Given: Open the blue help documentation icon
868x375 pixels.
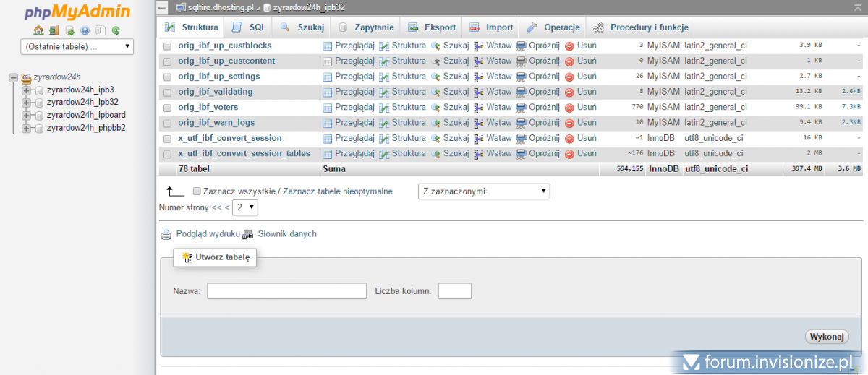Looking at the screenshot, I should coord(85,31).
